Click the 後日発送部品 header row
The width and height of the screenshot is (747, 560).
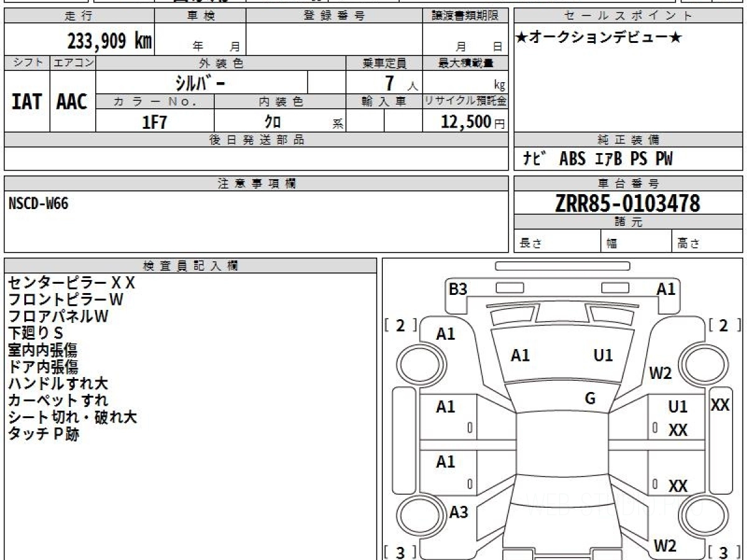coord(256,140)
